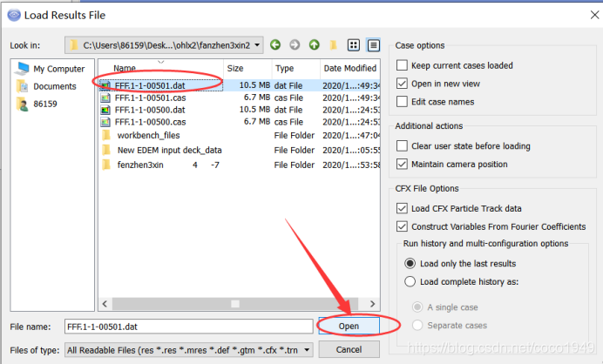Image resolution: width=603 pixels, height=364 pixels.
Task: Select Load only the last results
Action: click(x=410, y=263)
